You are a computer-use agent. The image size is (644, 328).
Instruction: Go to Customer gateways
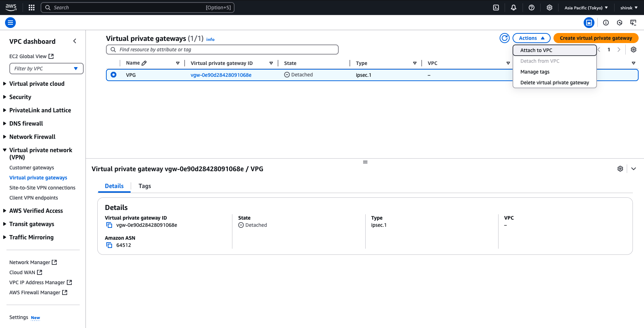pos(32,168)
